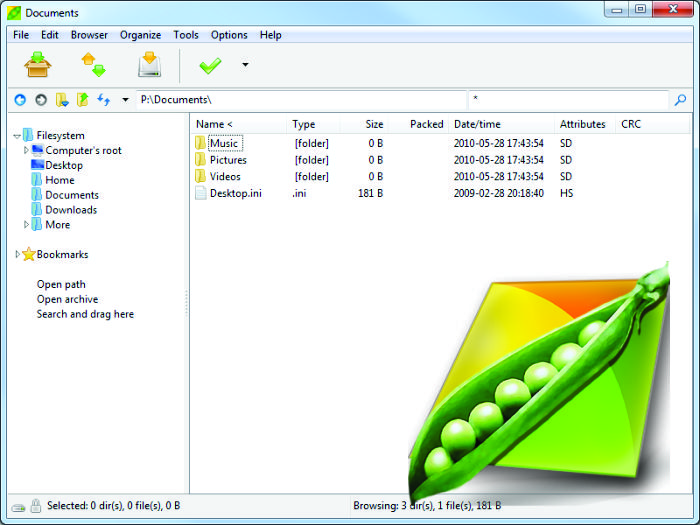This screenshot has height=525, width=700.
Task: Open the File menu
Action: [x=21, y=35]
